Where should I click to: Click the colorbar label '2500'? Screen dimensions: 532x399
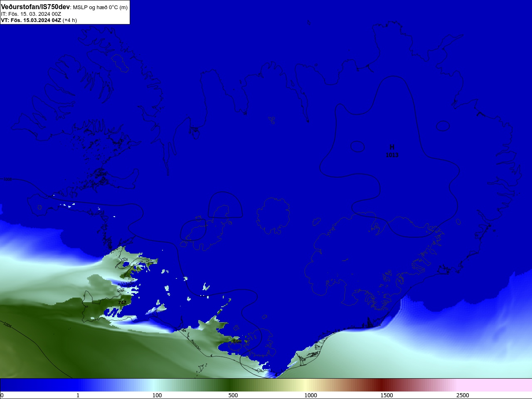click(463, 395)
